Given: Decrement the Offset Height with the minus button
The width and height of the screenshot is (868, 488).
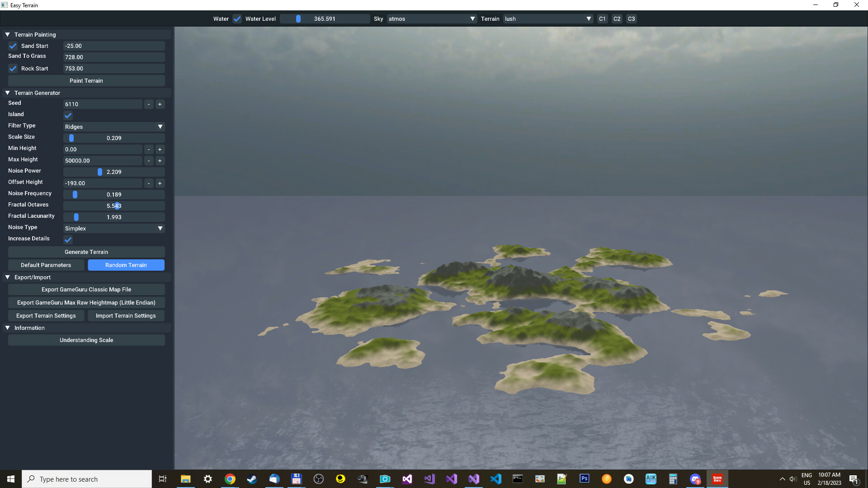Looking at the screenshot, I should click(149, 183).
